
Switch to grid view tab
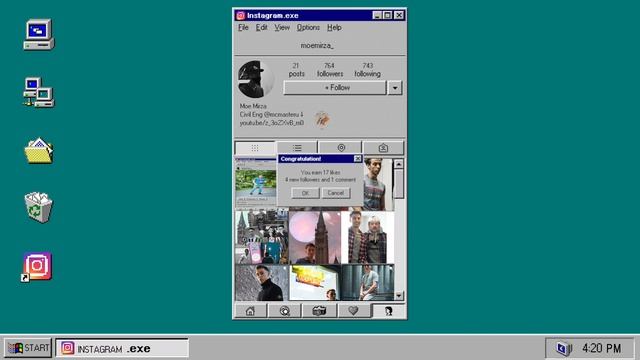click(x=255, y=148)
